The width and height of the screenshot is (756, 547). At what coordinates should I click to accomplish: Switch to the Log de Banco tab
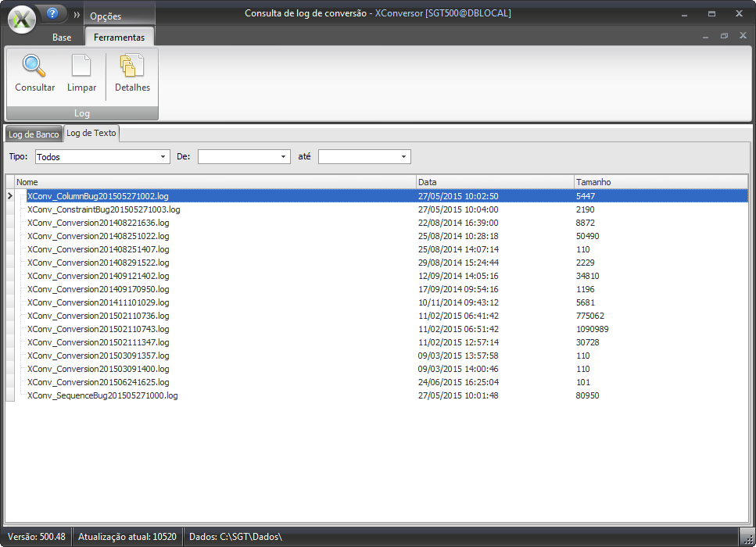[34, 134]
